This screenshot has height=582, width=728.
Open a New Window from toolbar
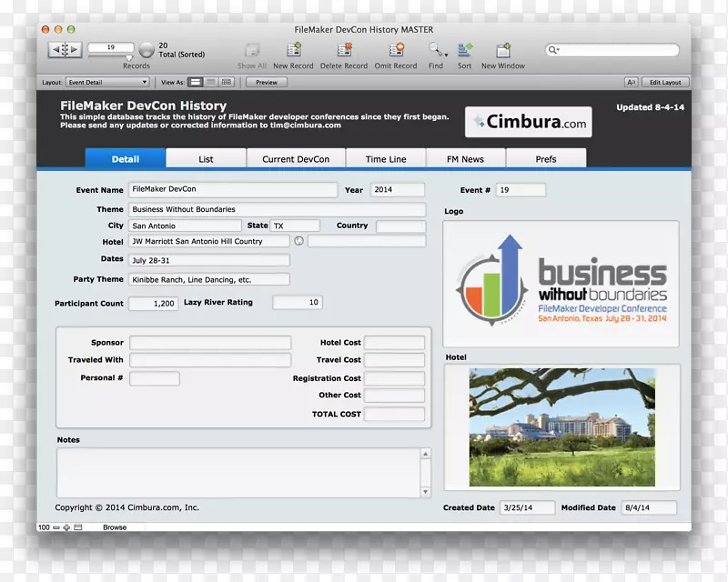502,51
